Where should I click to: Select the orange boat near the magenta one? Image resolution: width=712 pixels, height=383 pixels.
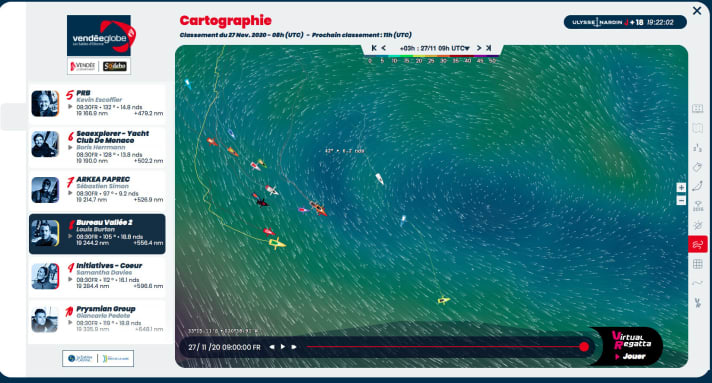point(318,209)
